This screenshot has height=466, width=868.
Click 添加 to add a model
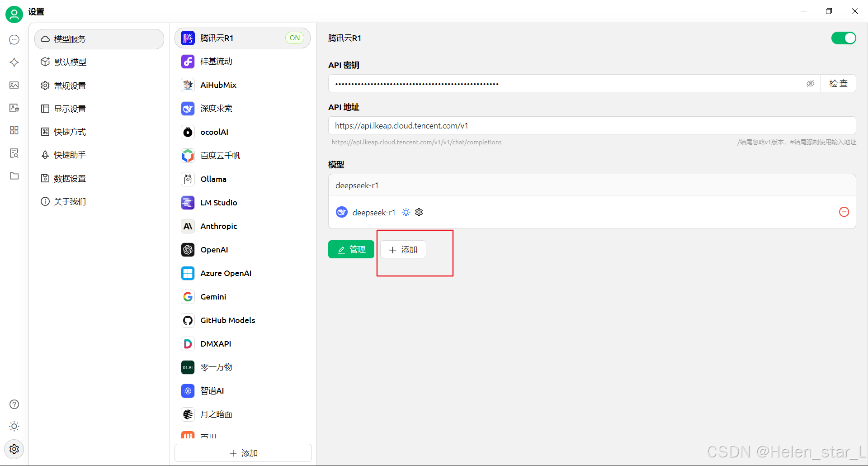[x=403, y=249]
